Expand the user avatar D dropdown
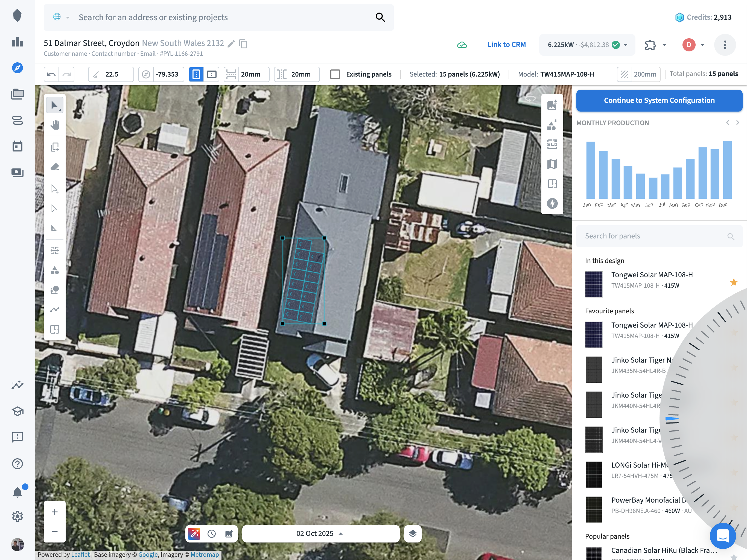This screenshot has width=747, height=560. pos(702,45)
